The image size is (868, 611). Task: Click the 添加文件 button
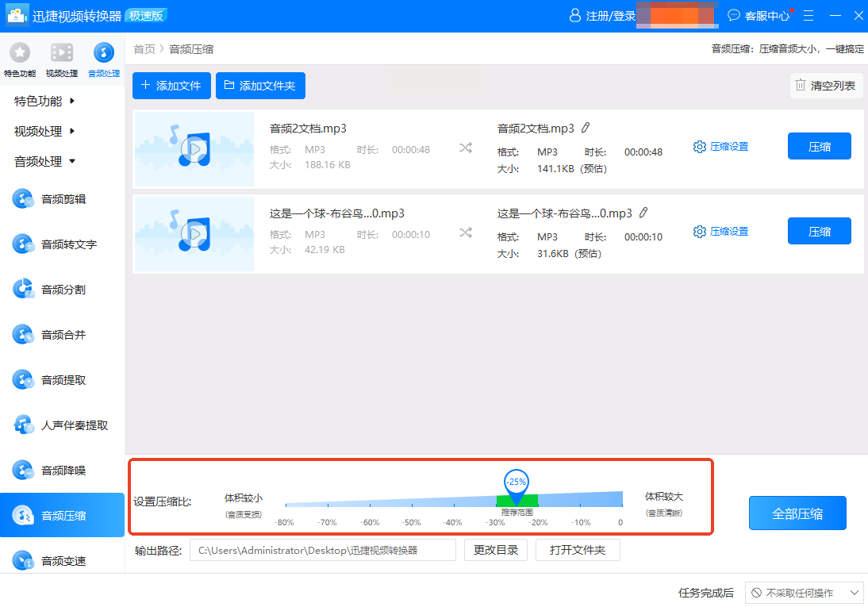[x=171, y=85]
